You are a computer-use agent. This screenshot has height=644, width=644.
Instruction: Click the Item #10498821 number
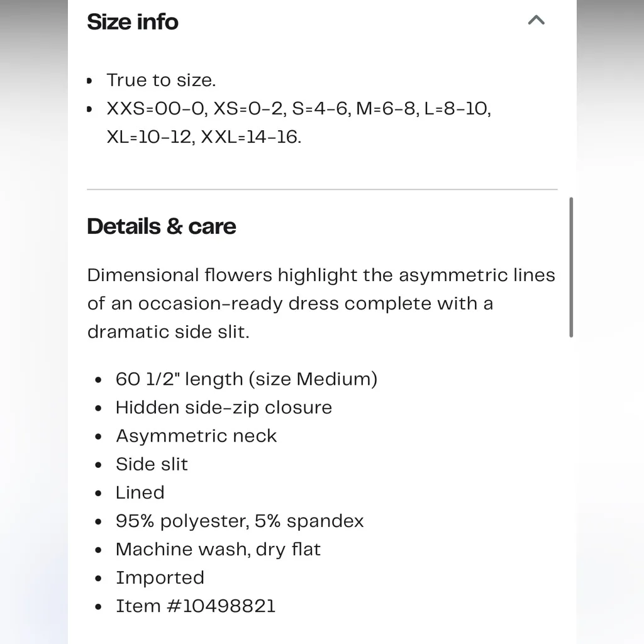(196, 606)
